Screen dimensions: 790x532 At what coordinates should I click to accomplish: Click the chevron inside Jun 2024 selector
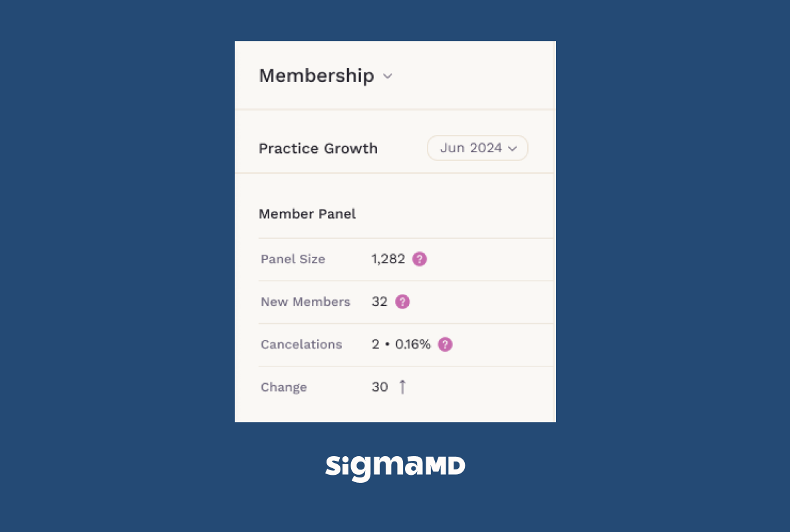click(513, 148)
